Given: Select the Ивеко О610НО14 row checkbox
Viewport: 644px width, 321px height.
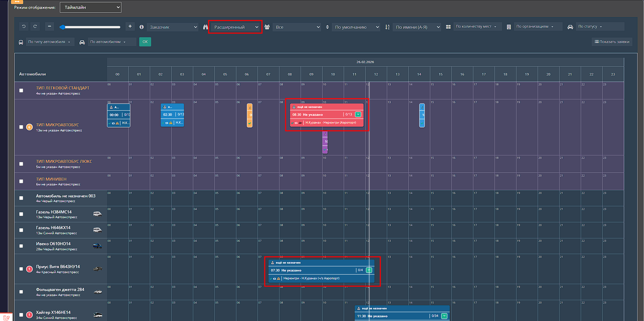Looking at the screenshot, I should [x=21, y=246].
